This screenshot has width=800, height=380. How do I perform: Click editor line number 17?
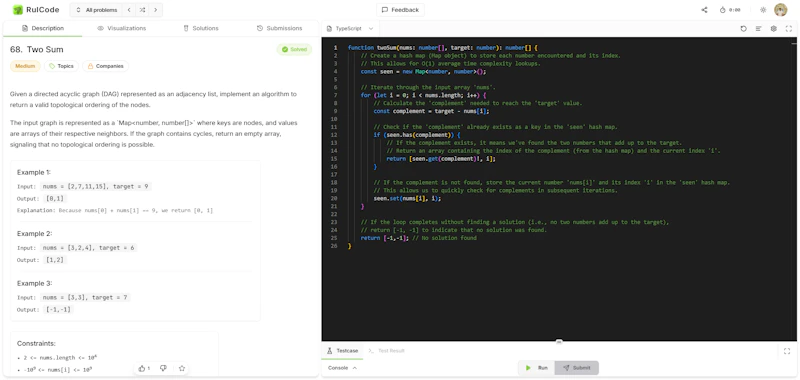[334, 174]
